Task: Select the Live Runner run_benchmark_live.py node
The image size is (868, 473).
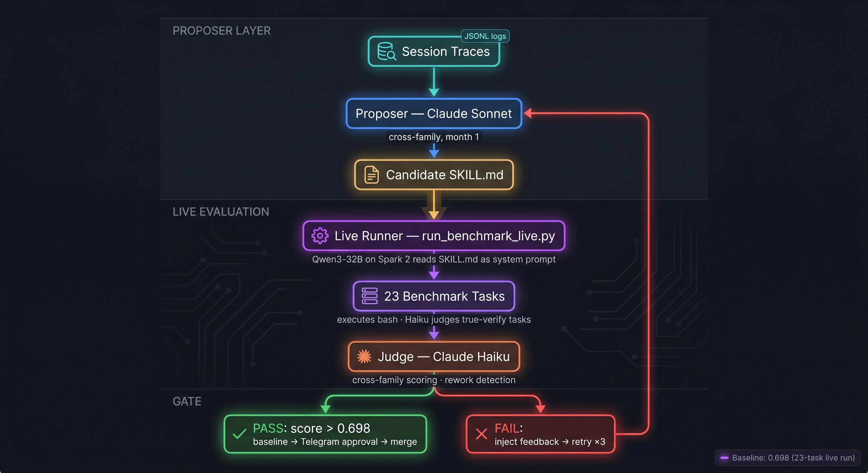Action: click(434, 236)
